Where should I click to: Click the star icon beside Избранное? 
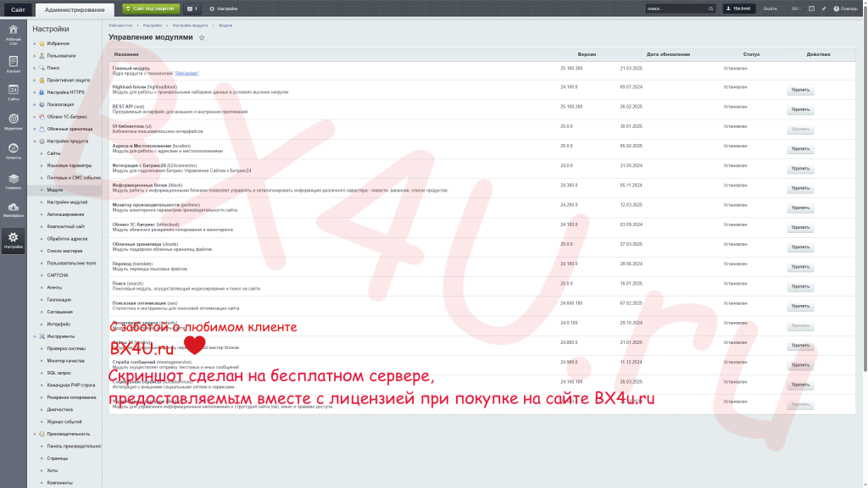click(42, 44)
